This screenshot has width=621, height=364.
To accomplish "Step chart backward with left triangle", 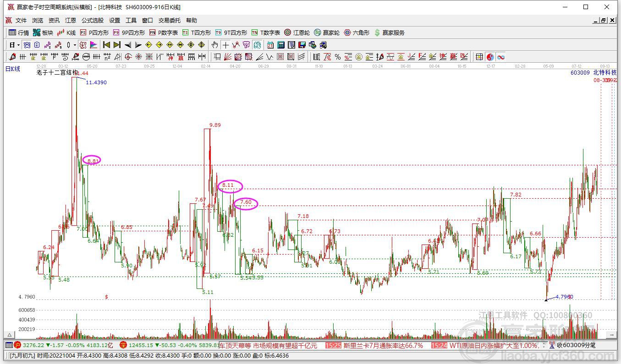I will click(128, 45).
